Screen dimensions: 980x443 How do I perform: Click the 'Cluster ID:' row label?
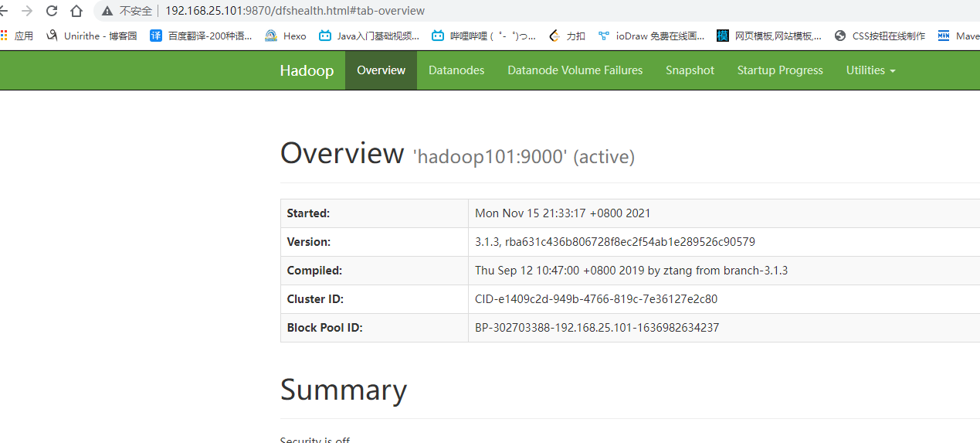point(315,299)
